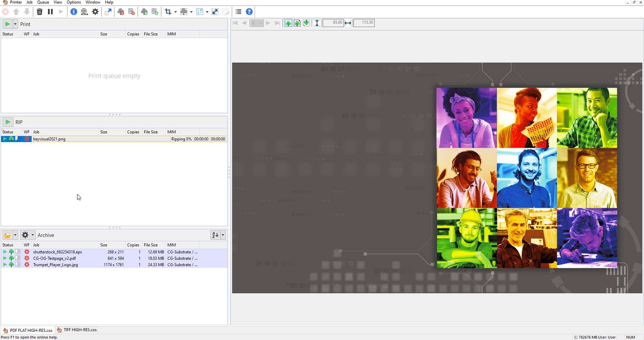Click the fit-to-size diagonal arrows icon
The image size is (644, 340).
point(215,12)
